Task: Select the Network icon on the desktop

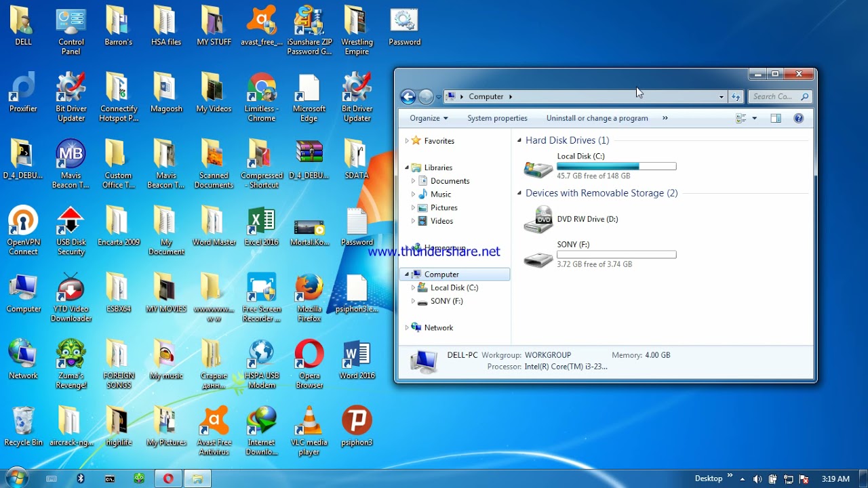Action: tap(23, 360)
